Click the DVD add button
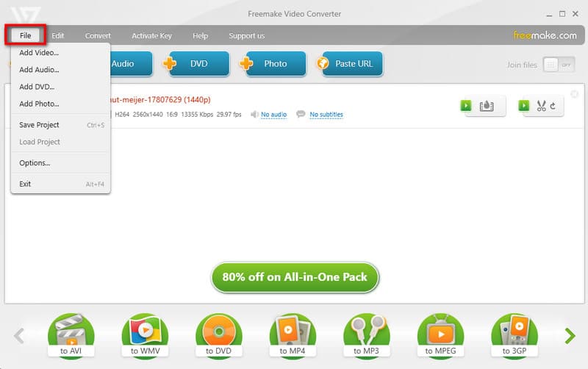 pos(198,64)
